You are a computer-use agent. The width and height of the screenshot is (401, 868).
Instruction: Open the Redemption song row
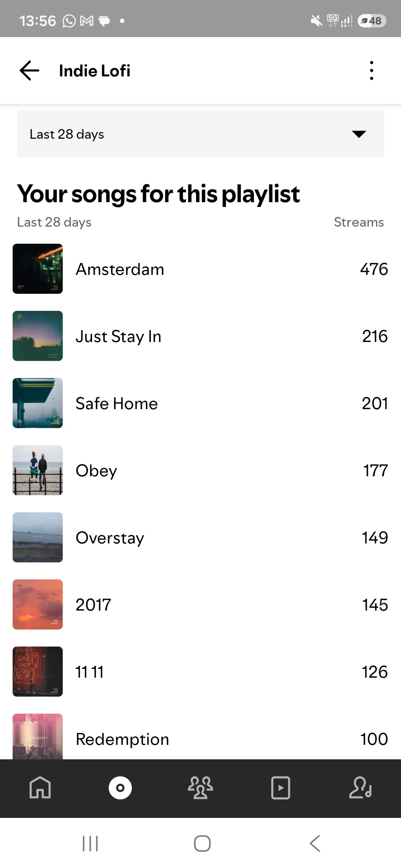(x=200, y=737)
